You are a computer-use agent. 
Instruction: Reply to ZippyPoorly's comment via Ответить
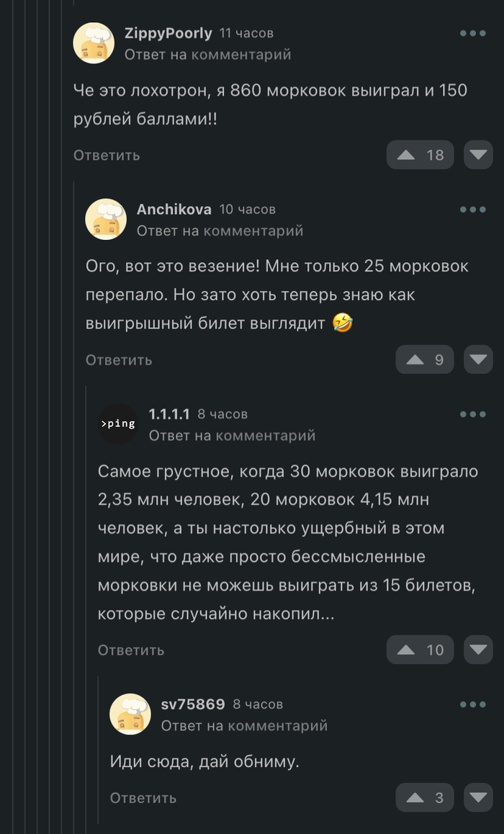(107, 155)
